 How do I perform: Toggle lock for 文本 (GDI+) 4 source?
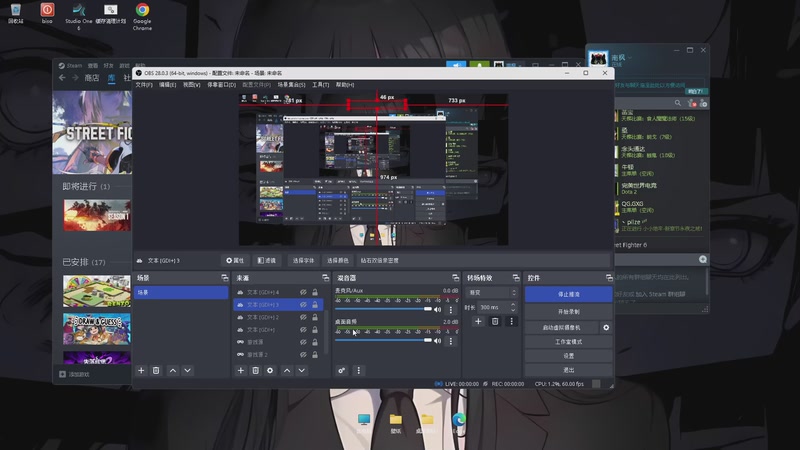tap(315, 292)
